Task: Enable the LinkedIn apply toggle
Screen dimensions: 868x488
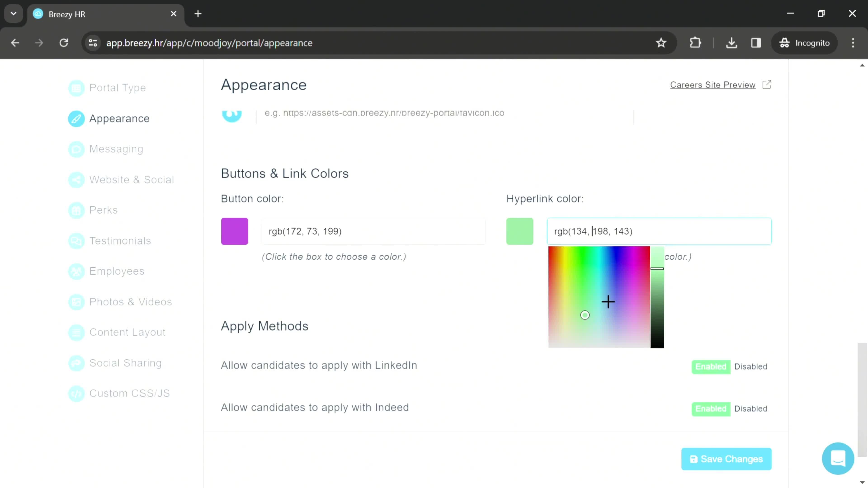Action: (711, 366)
